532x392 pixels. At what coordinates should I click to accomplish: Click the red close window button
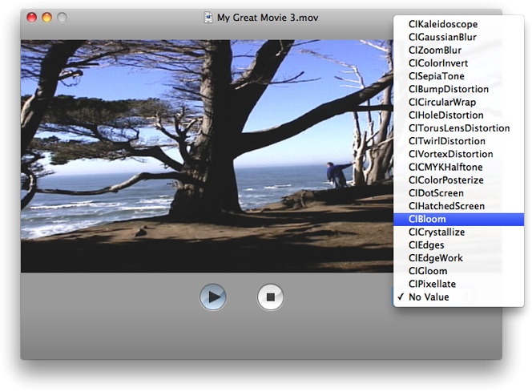click(x=32, y=17)
